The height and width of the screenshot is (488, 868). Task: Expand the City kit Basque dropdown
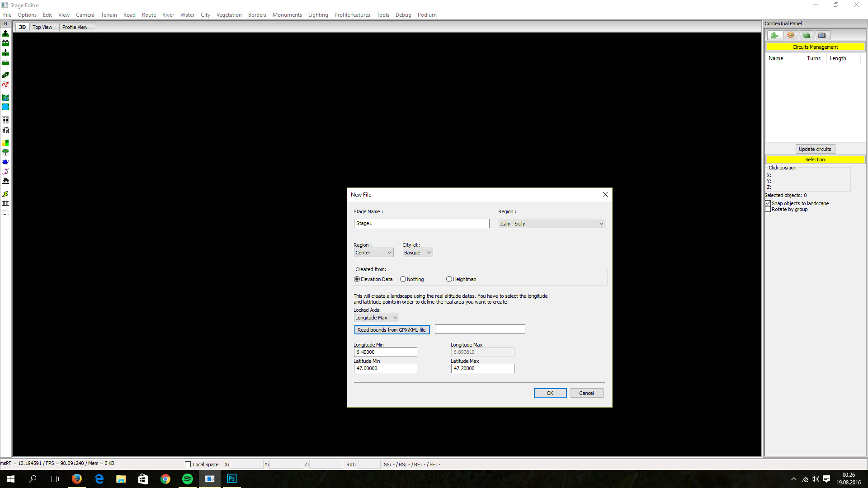417,253
